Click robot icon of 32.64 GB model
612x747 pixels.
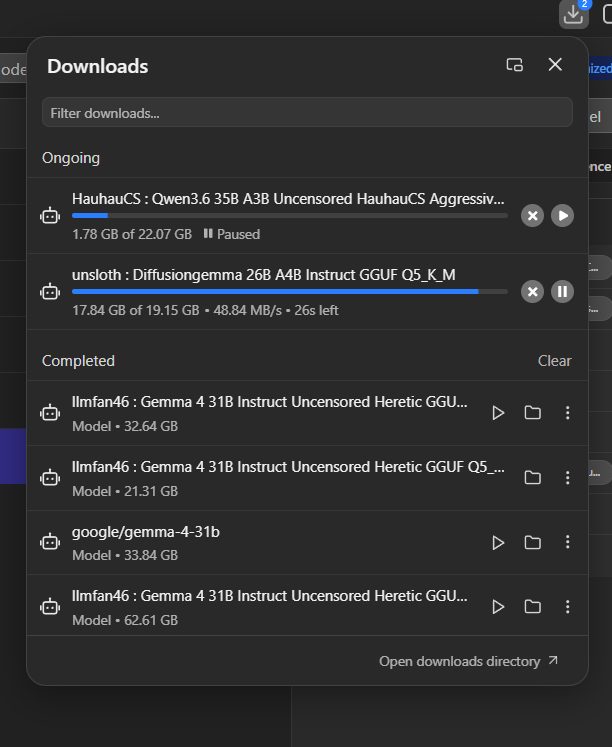(x=50, y=413)
